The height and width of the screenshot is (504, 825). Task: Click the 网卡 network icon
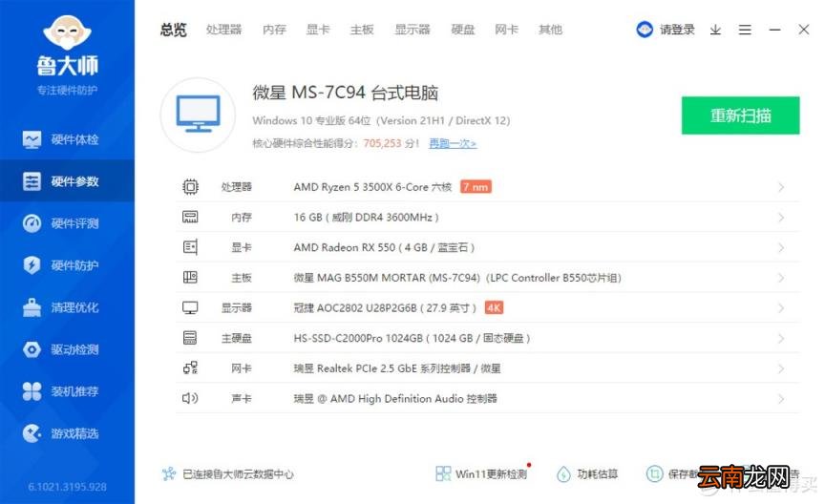[190, 367]
